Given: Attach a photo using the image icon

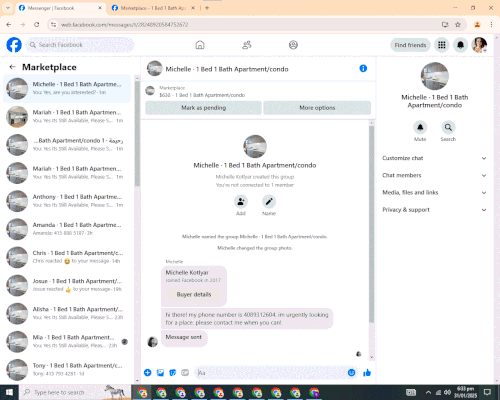Looking at the screenshot, I should pyautogui.click(x=160, y=373).
